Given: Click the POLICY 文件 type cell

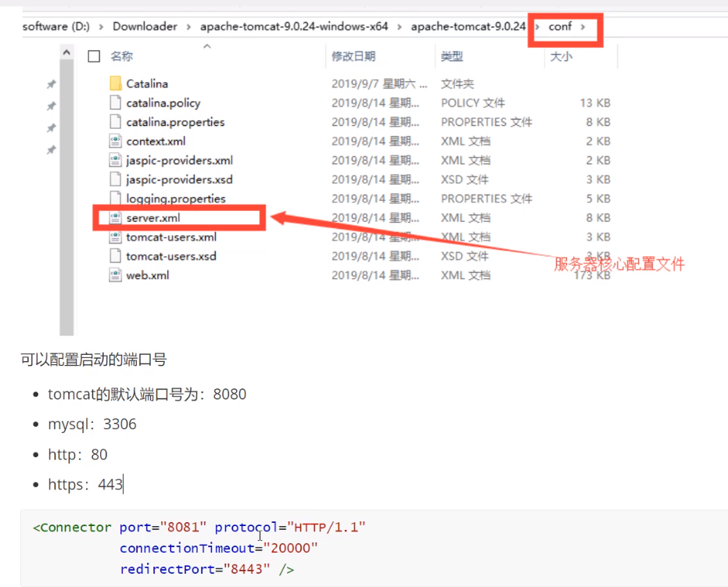Looking at the screenshot, I should [x=472, y=103].
